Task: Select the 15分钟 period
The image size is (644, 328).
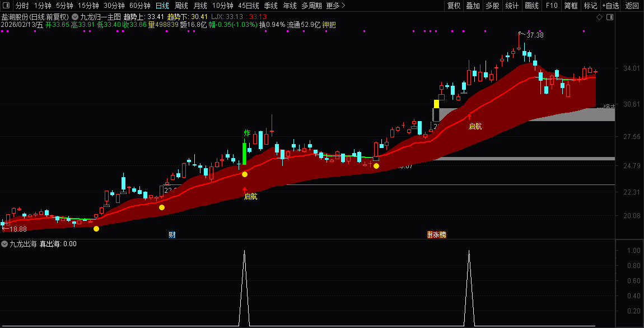Action: pyautogui.click(x=88, y=6)
